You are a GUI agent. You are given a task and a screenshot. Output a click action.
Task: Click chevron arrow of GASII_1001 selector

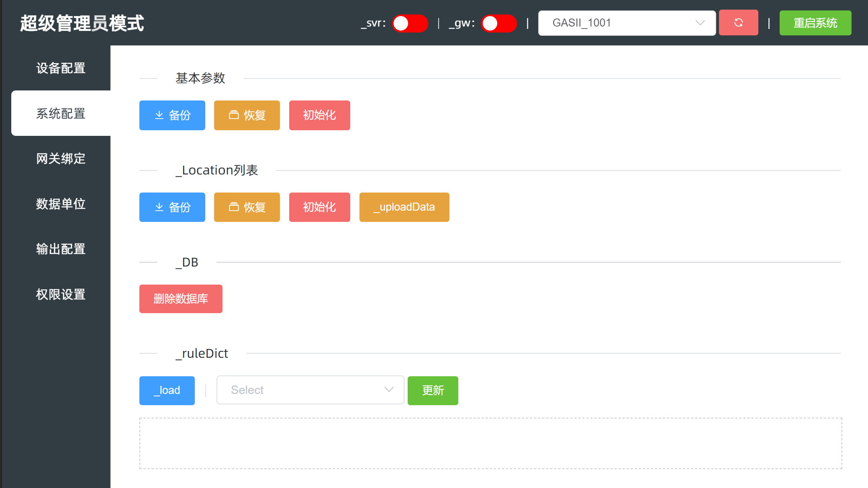pyautogui.click(x=700, y=23)
